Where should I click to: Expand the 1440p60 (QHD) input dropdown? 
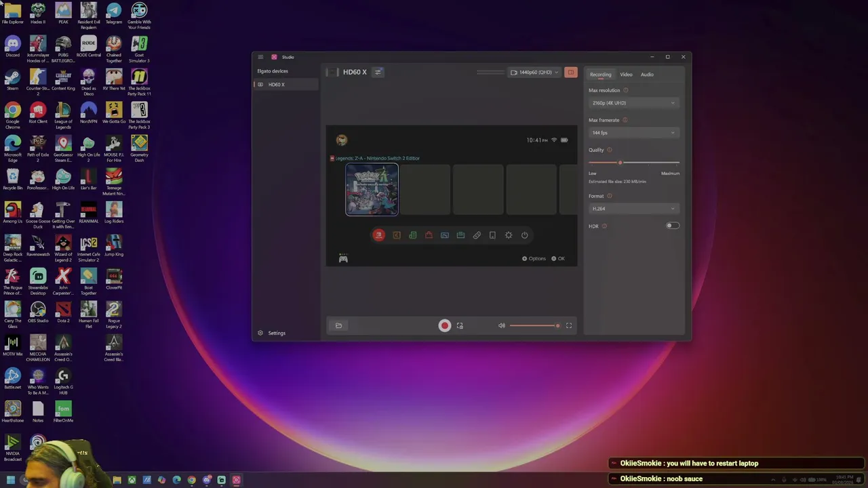coord(534,73)
